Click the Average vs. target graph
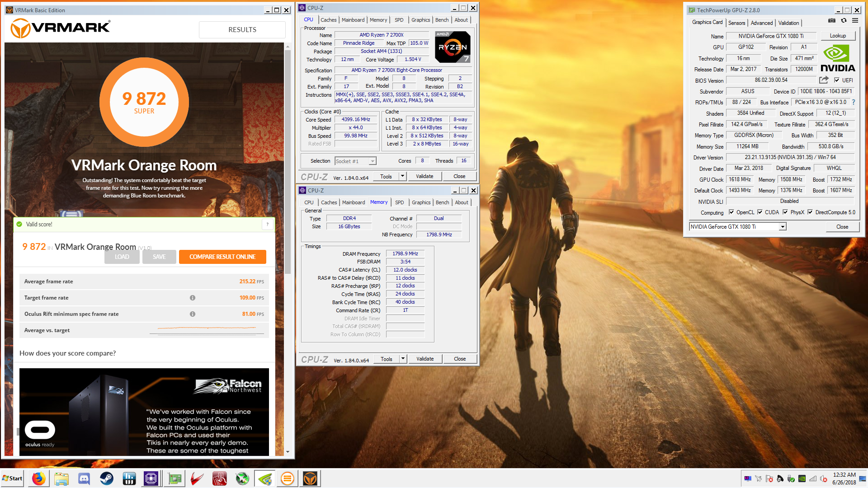The height and width of the screenshot is (488, 868). pos(207,330)
